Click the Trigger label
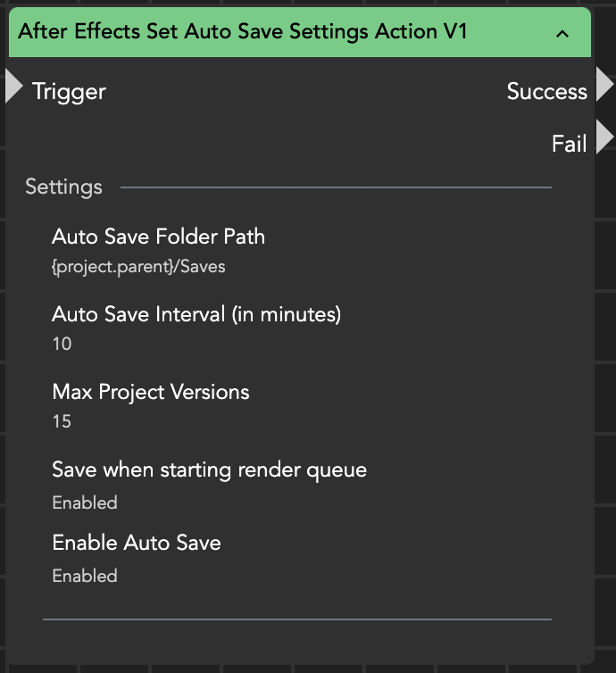The image size is (616, 673). coord(69,91)
